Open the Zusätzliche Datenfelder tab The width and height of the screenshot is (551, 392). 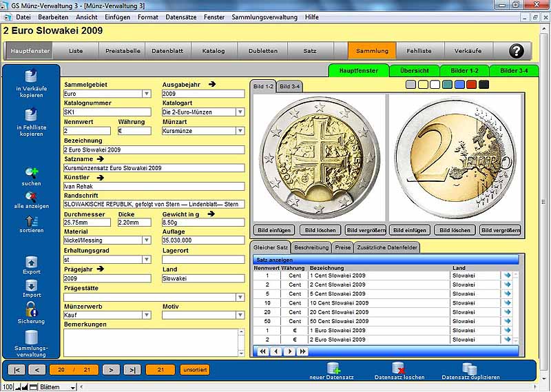pos(387,247)
